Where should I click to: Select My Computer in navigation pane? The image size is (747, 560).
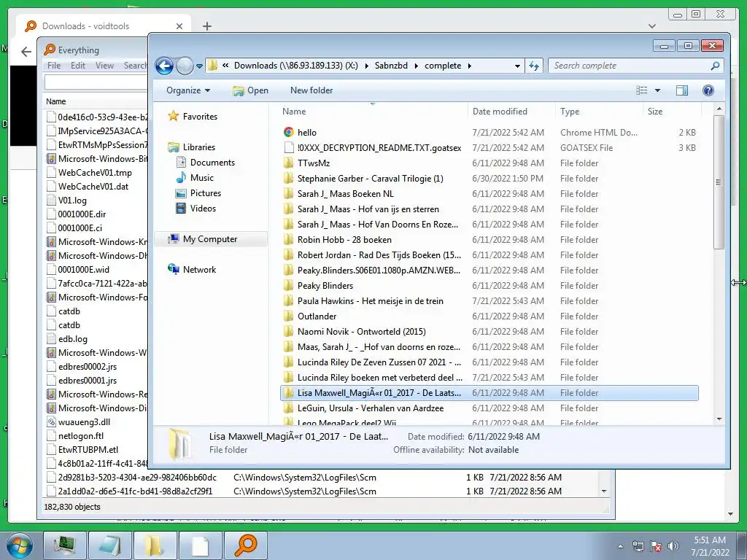(211, 239)
